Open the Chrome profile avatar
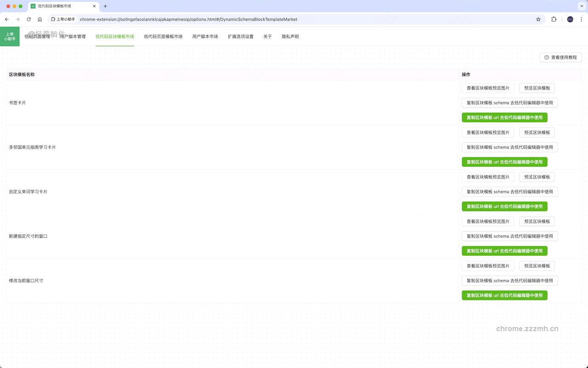 tap(570, 19)
